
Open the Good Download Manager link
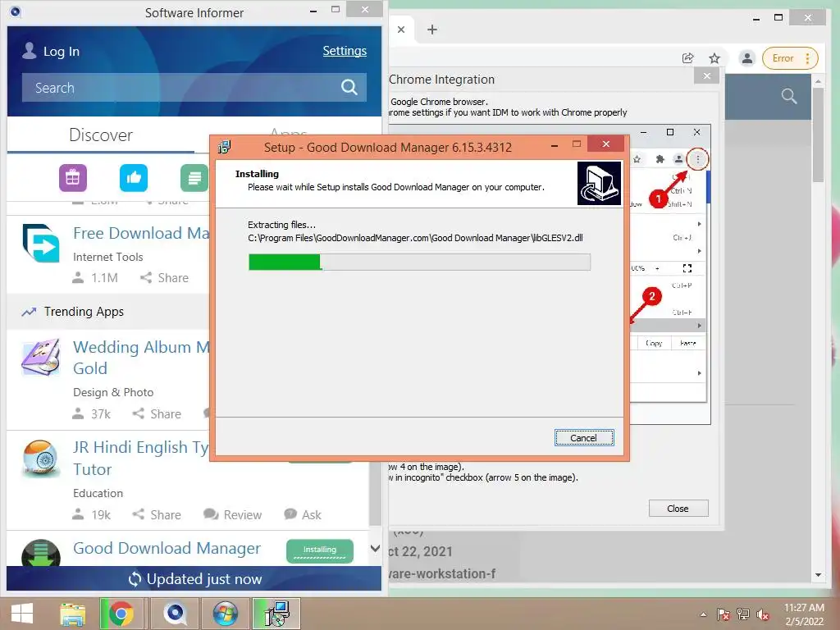167,549
